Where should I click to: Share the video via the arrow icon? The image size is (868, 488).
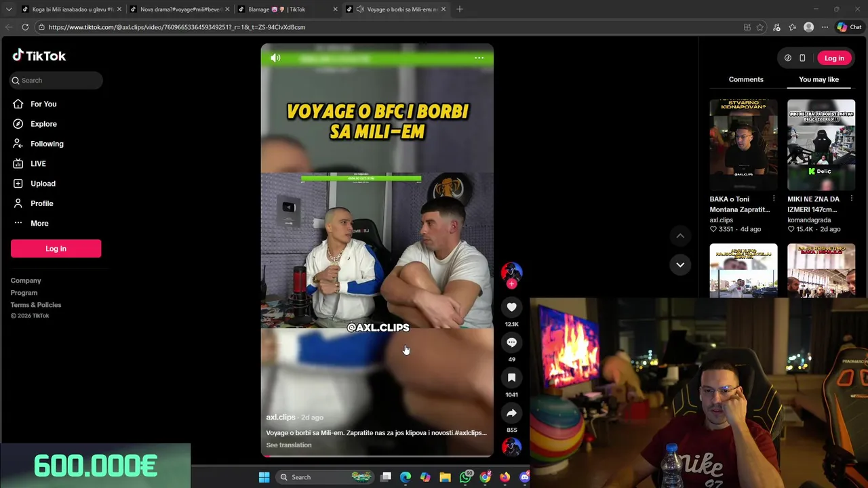point(512,413)
